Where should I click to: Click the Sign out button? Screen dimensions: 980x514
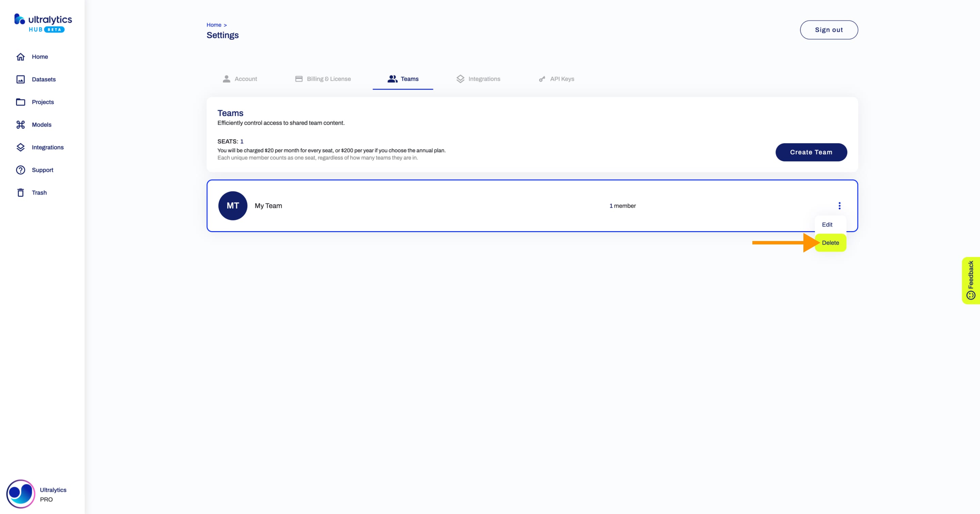(x=829, y=29)
